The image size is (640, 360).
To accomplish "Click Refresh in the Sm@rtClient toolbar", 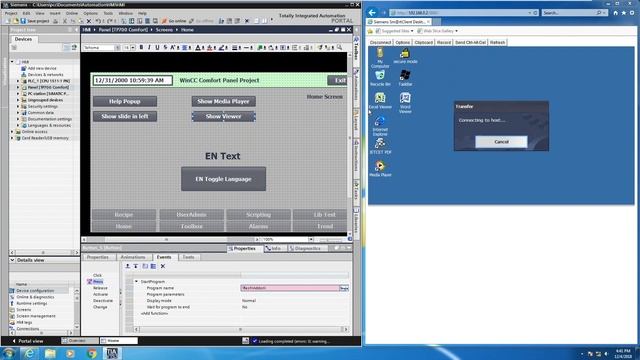I will point(497,42).
